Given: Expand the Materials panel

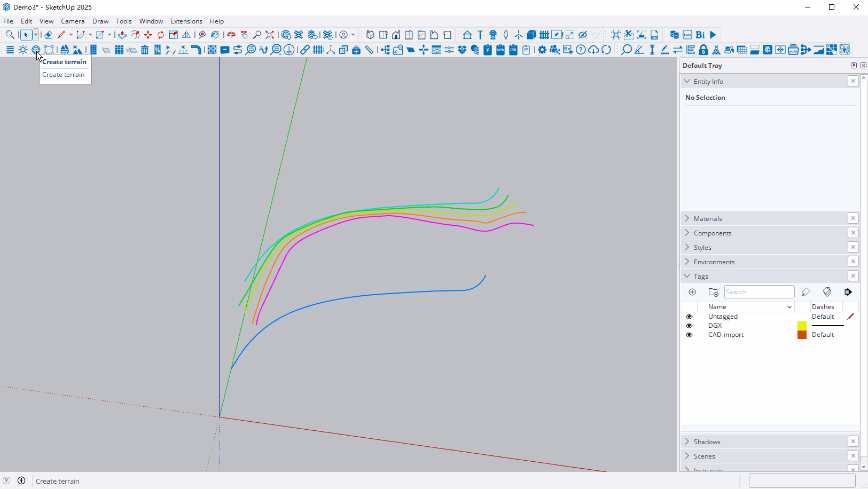Looking at the screenshot, I should 708,218.
